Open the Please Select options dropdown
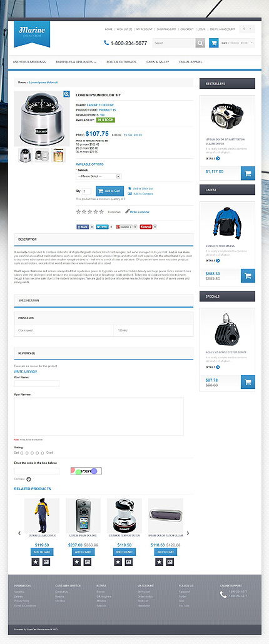The width and height of the screenshot is (269, 644). coord(99,176)
